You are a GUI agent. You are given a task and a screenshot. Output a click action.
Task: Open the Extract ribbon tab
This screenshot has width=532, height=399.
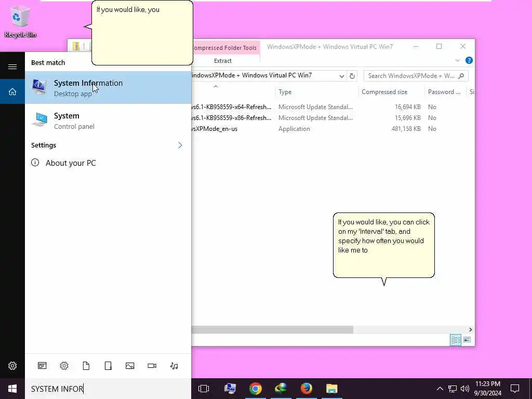pos(222,61)
